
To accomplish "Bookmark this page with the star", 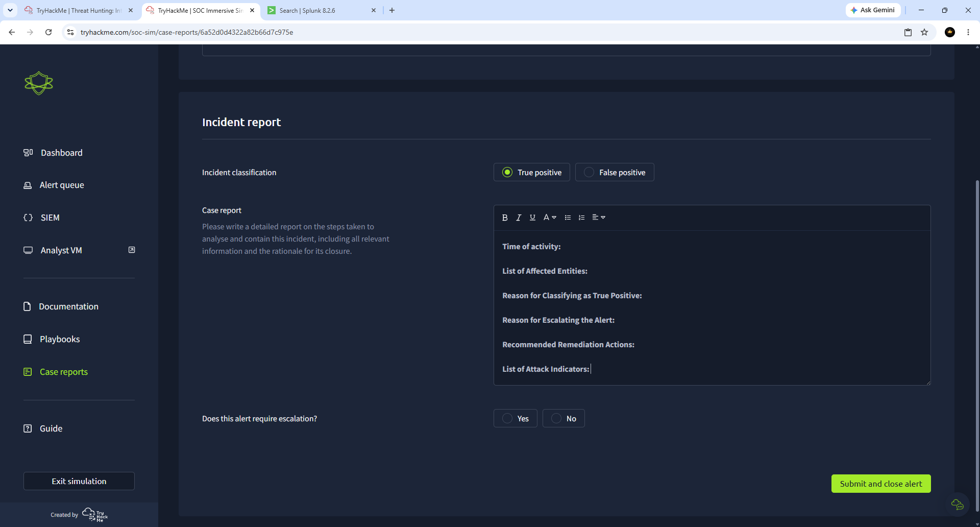I will [924, 32].
